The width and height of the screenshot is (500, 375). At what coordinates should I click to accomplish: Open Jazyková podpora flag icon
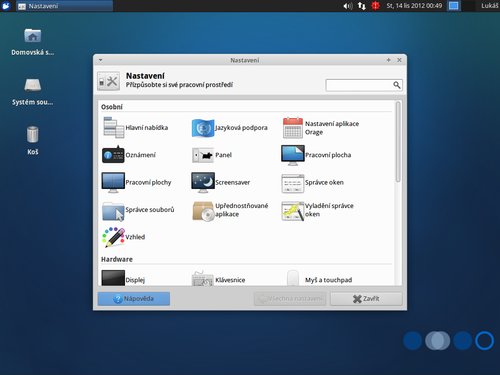click(x=203, y=128)
